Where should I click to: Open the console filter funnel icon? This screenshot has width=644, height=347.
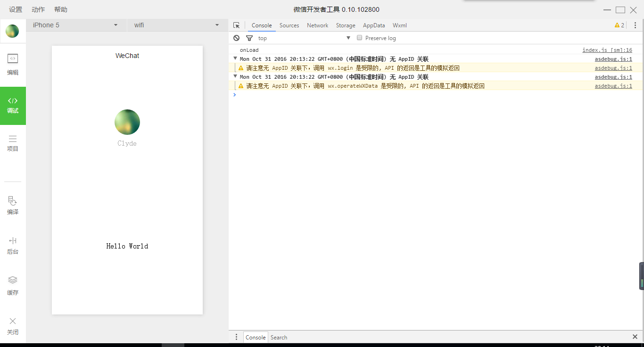coord(249,38)
